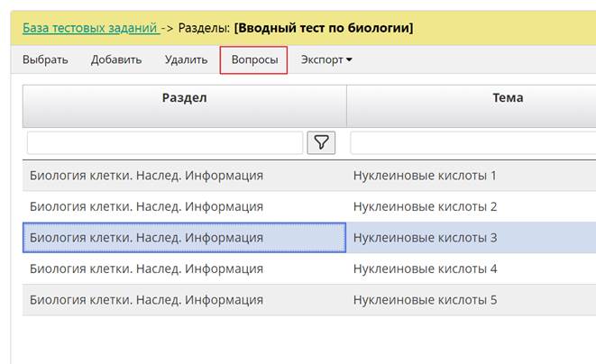Select the Раздел cell in the second row
The width and height of the screenshot is (596, 364).
click(184, 206)
